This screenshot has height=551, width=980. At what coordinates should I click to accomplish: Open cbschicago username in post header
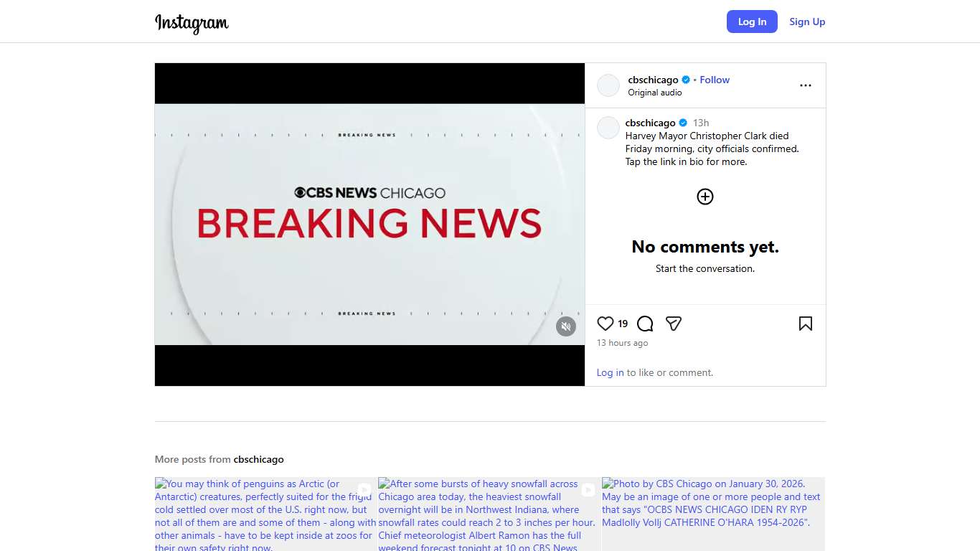[x=653, y=80]
